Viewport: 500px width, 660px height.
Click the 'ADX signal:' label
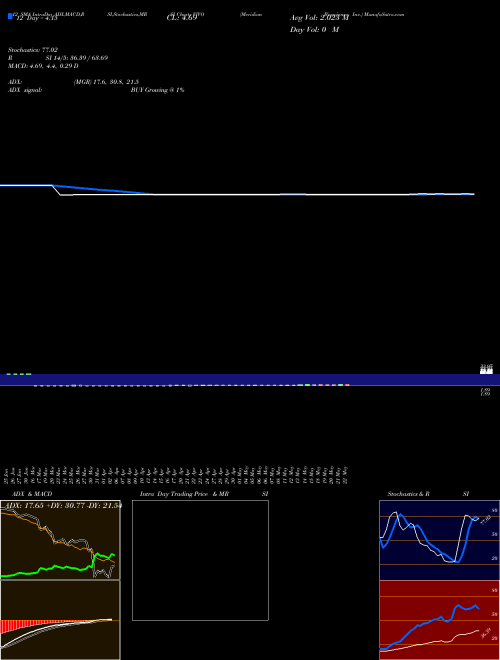point(25,90)
